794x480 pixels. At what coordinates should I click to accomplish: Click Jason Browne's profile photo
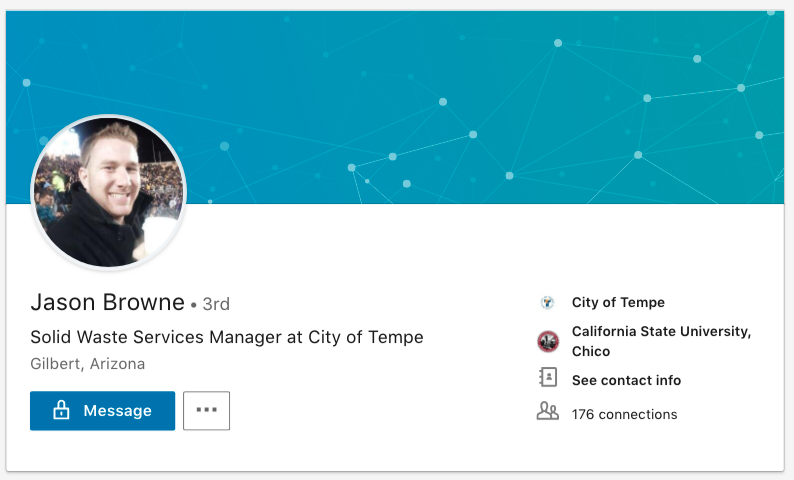pyautogui.click(x=109, y=193)
